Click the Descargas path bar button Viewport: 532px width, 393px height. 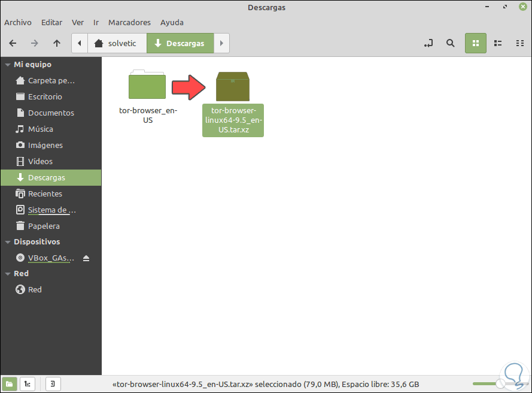tap(180, 43)
